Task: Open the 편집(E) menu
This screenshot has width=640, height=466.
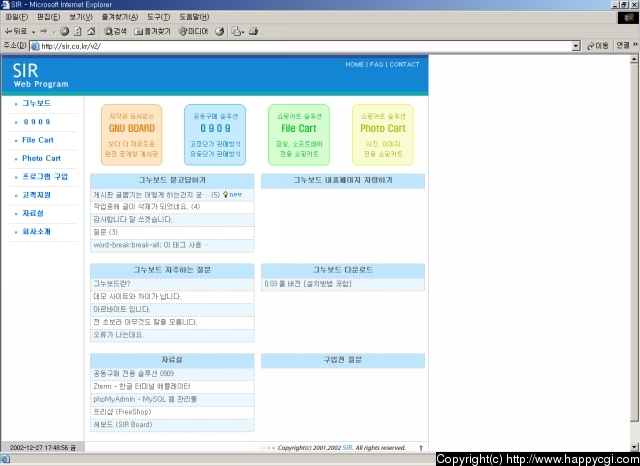Action: (49, 17)
